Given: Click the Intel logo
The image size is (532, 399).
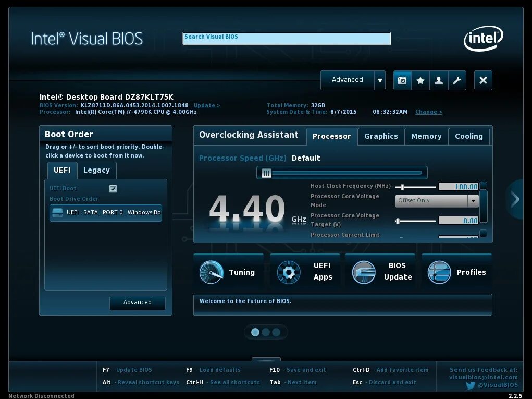Looking at the screenshot, I should point(483,39).
